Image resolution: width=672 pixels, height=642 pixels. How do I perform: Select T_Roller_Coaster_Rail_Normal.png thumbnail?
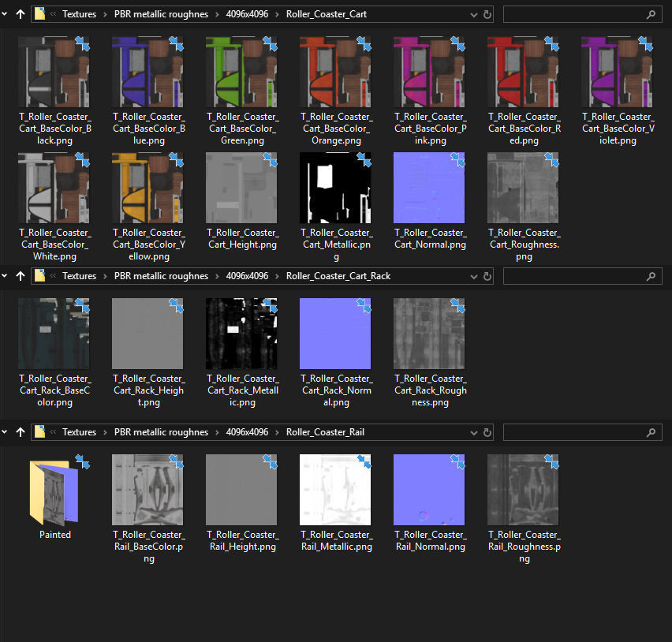429,490
